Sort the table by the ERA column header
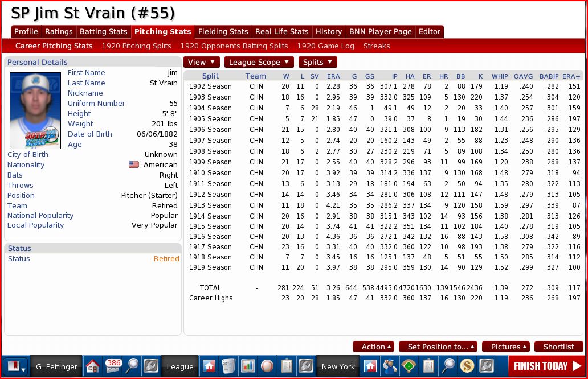Viewport: 588px width, 379px height. click(x=333, y=76)
